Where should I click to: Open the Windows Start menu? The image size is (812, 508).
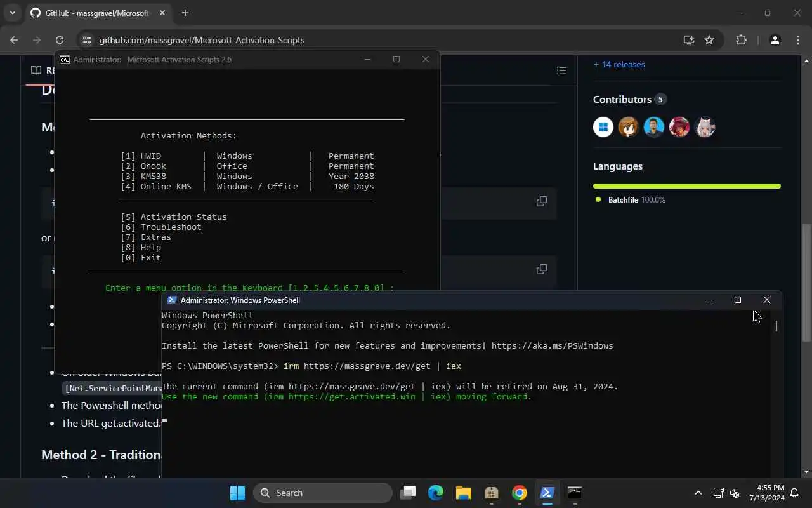(237, 493)
